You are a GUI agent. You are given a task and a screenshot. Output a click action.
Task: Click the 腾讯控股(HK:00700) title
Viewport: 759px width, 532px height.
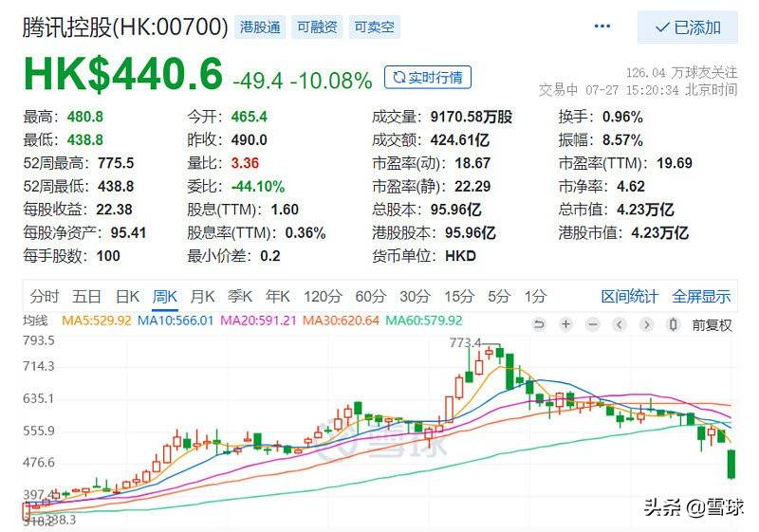125,28
